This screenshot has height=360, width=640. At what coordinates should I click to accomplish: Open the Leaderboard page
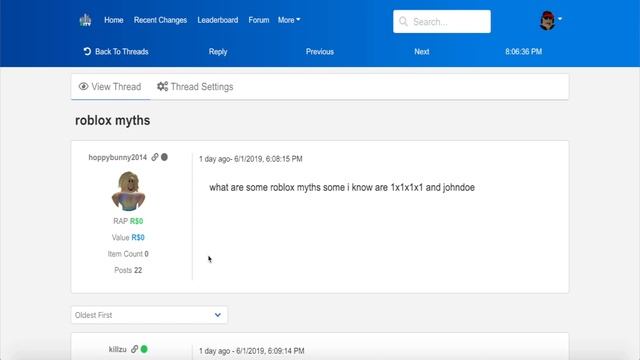pyautogui.click(x=218, y=20)
